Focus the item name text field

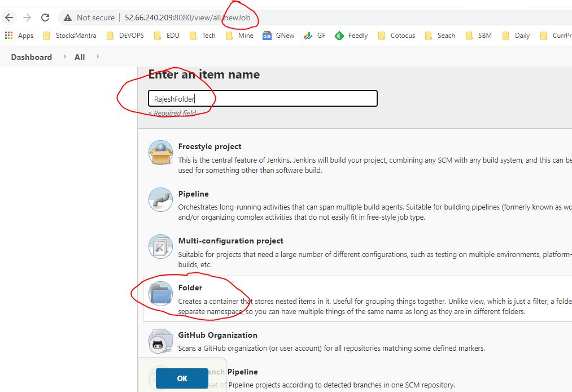tap(263, 98)
